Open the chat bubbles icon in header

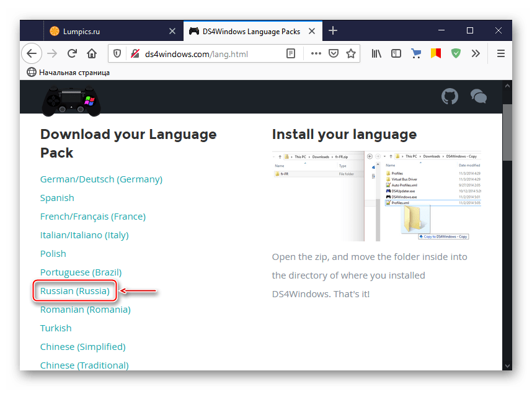point(478,96)
